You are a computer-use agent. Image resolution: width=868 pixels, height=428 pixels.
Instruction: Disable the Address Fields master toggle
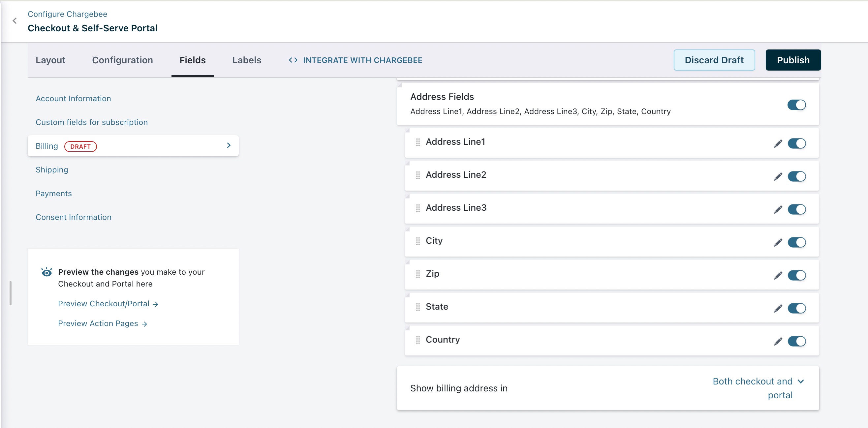point(796,105)
